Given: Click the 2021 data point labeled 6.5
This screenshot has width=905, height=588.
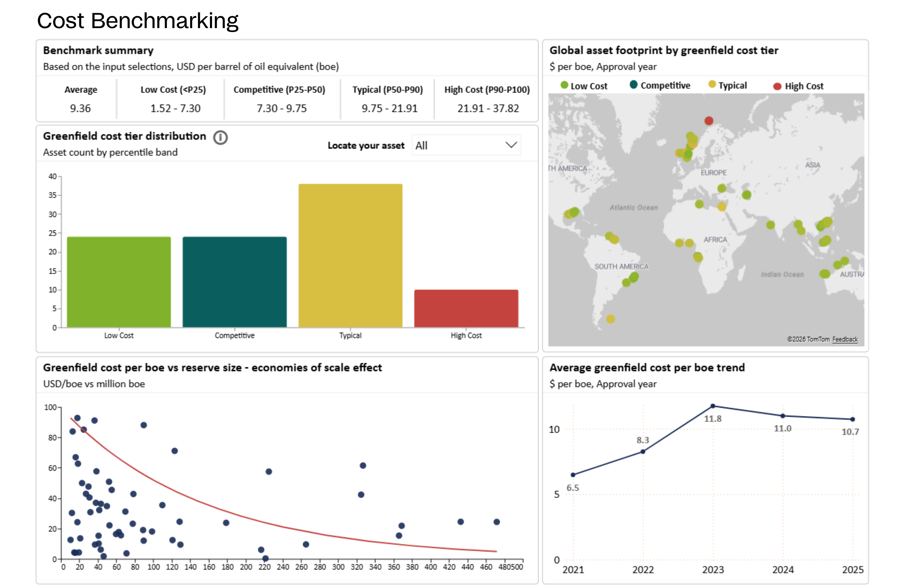Looking at the screenshot, I should click(x=573, y=475).
